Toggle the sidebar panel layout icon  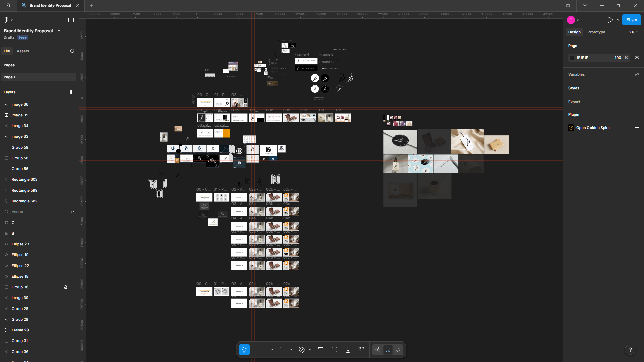pyautogui.click(x=71, y=20)
